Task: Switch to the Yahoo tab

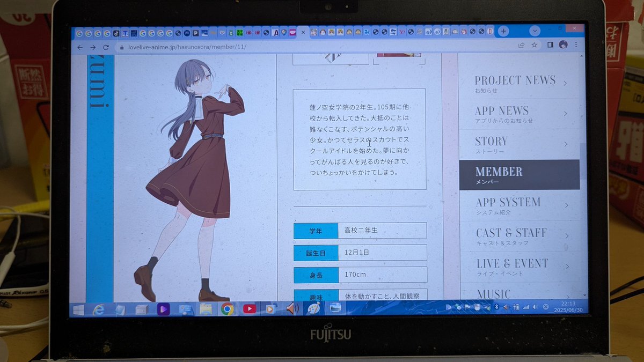Action: pos(401,32)
